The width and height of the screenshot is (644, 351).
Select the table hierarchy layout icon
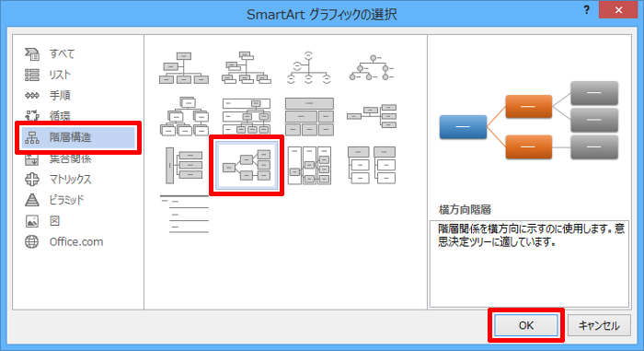309,116
